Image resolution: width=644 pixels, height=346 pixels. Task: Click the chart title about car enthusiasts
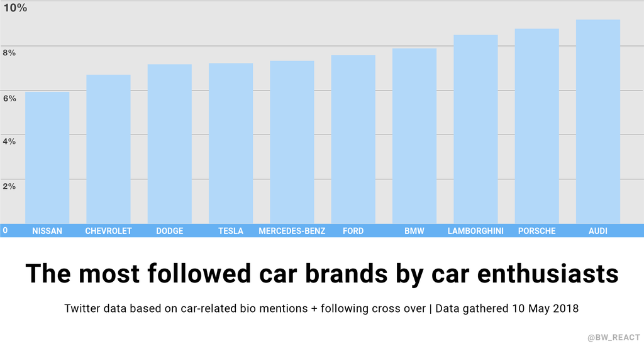(x=321, y=274)
